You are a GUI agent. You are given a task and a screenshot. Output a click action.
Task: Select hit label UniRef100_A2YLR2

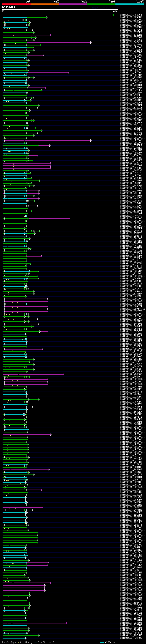(131, 304)
